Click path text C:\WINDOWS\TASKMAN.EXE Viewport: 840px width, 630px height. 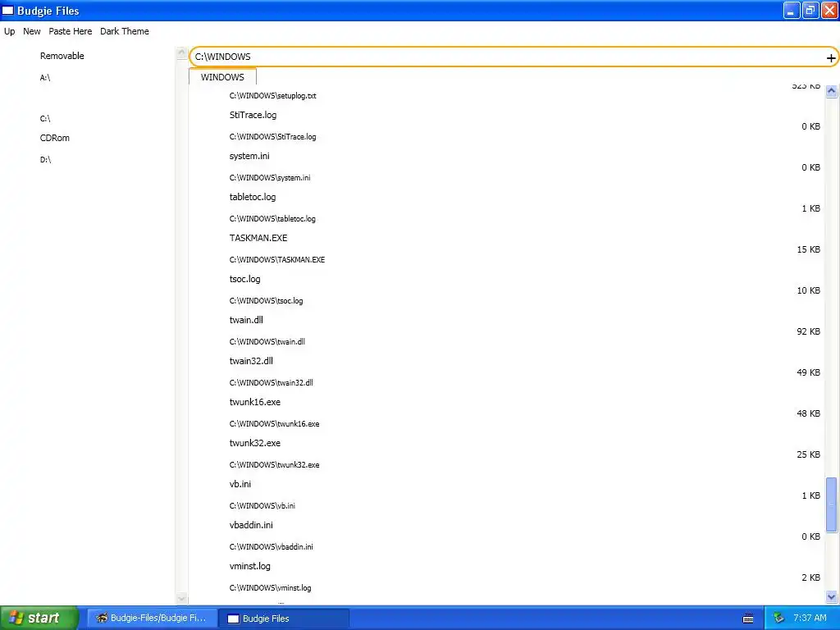pos(277,260)
